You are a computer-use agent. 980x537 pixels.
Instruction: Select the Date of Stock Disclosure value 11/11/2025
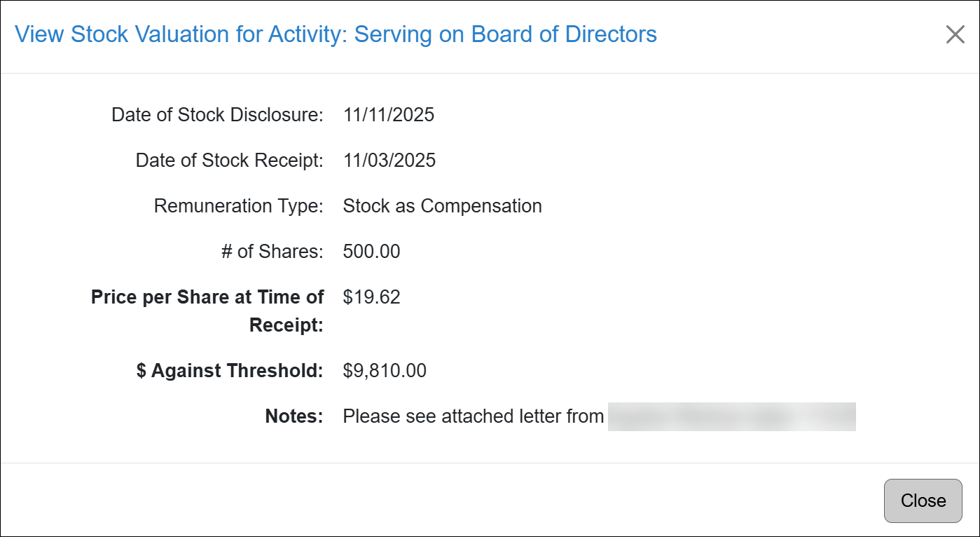pyautogui.click(x=388, y=114)
